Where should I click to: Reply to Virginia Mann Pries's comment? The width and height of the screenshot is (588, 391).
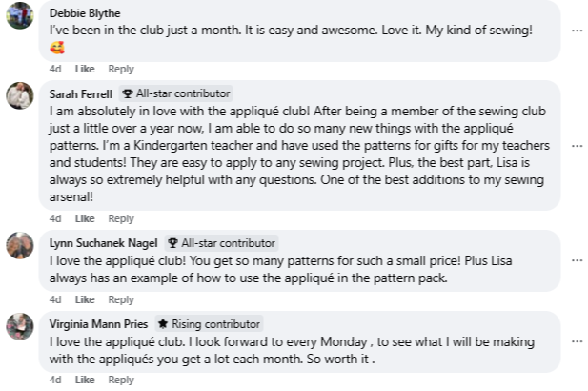121,380
